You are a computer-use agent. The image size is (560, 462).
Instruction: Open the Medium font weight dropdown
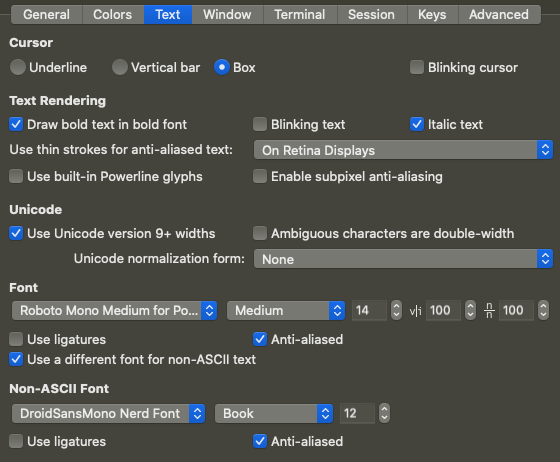click(286, 310)
